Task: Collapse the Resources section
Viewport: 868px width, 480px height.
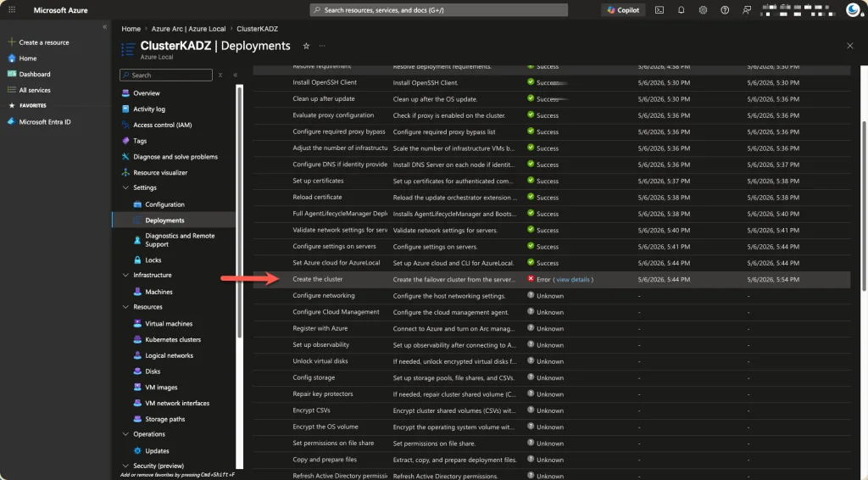Action: click(x=125, y=307)
